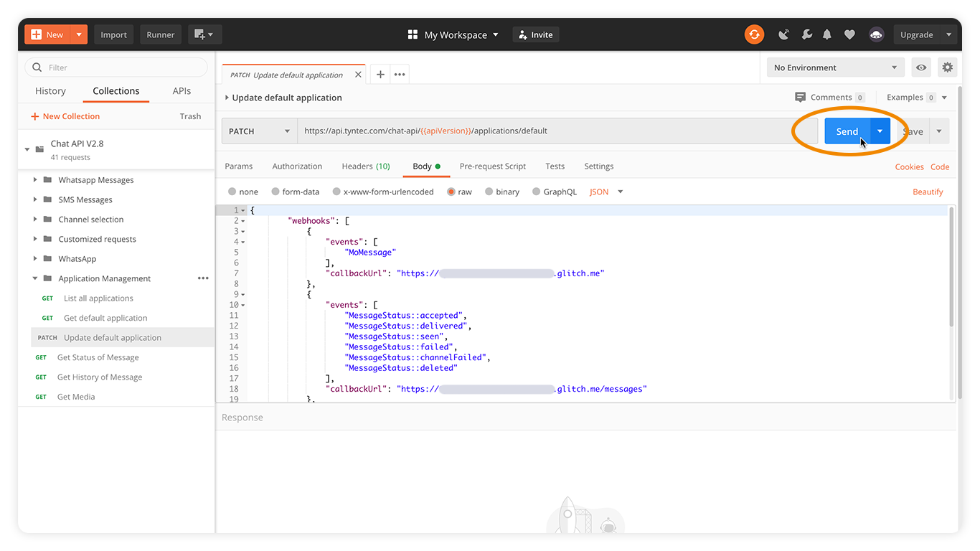This screenshot has width=980, height=551.
Task: Expand the Customized requests folder
Action: point(35,239)
